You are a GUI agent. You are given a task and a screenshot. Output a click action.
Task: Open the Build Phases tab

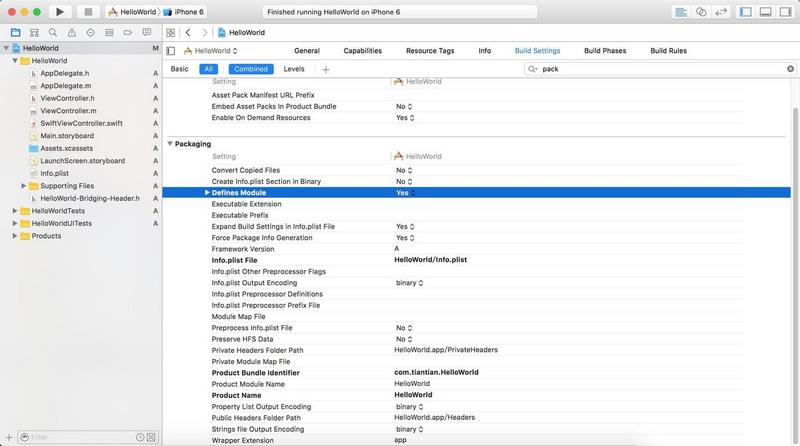605,51
